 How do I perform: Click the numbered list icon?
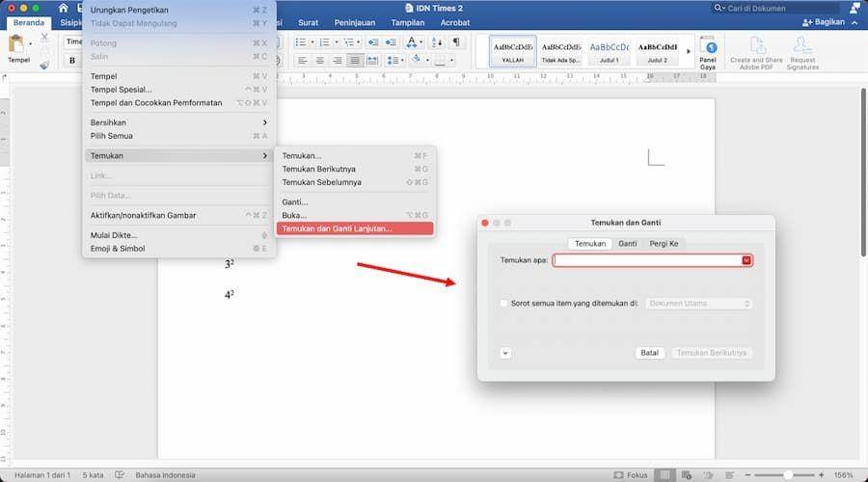click(x=324, y=42)
